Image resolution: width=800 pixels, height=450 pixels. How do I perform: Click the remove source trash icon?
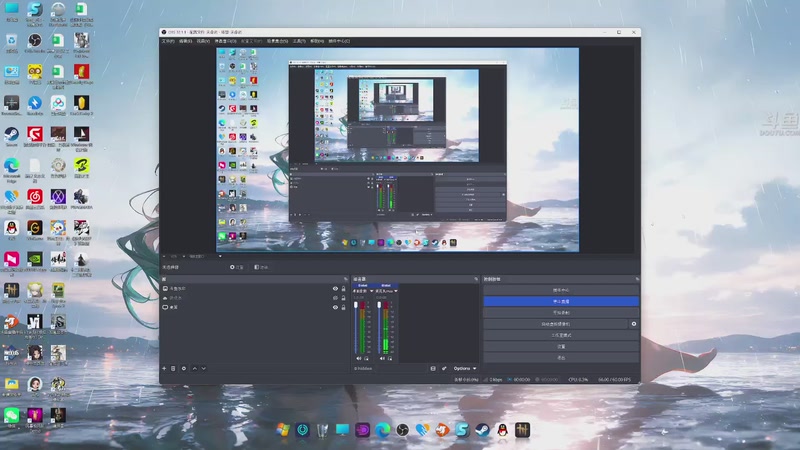pyautogui.click(x=174, y=368)
